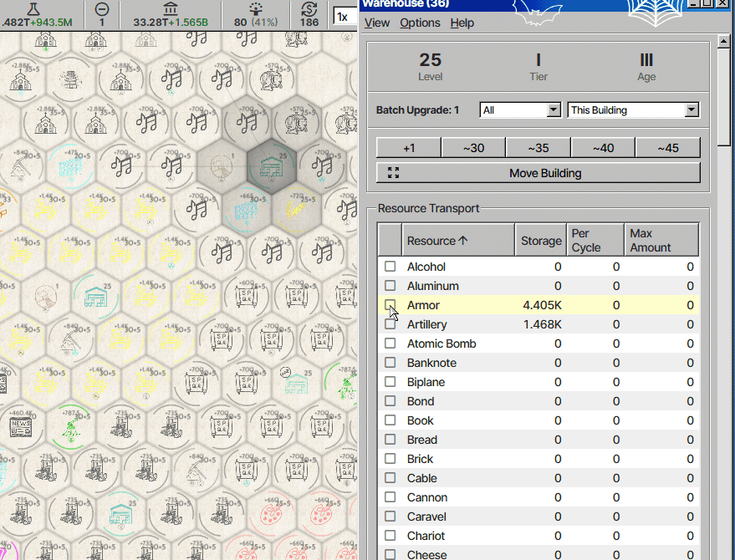
Task: Enable the Armor resource checkbox
Action: click(390, 305)
